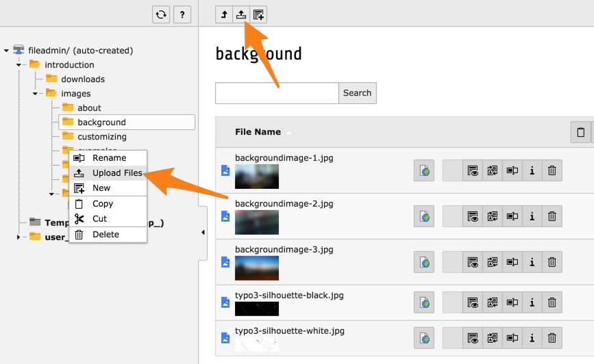Click the new file toolbar icon with the plus sign
This screenshot has height=364, width=594.
tap(258, 15)
